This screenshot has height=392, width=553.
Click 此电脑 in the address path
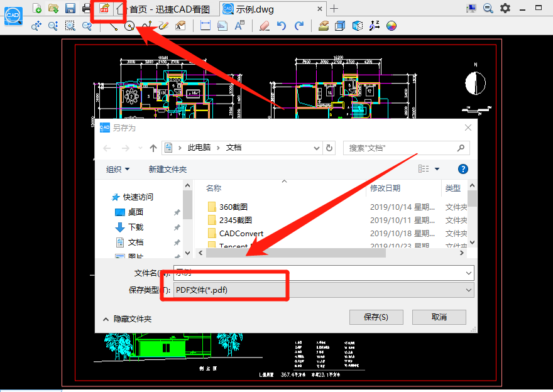tap(199, 148)
